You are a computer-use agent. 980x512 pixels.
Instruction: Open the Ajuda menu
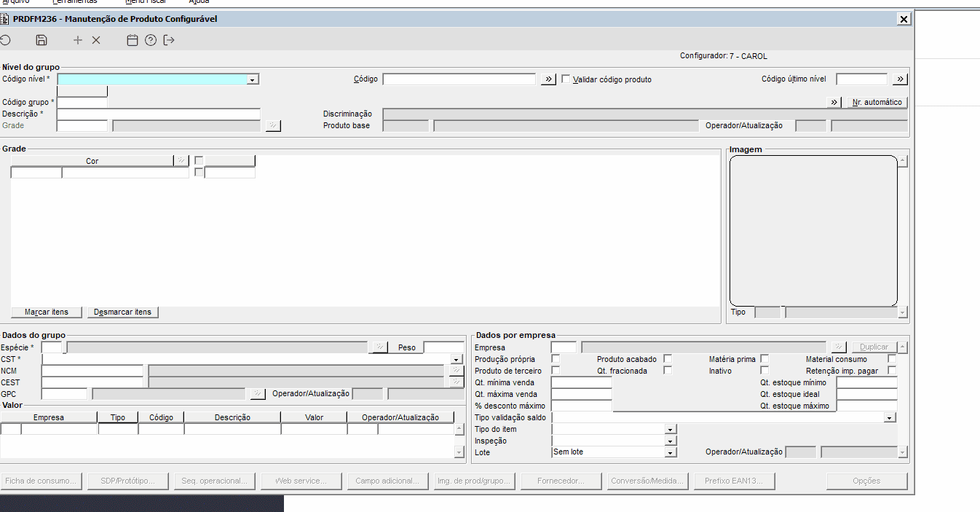point(199,2)
